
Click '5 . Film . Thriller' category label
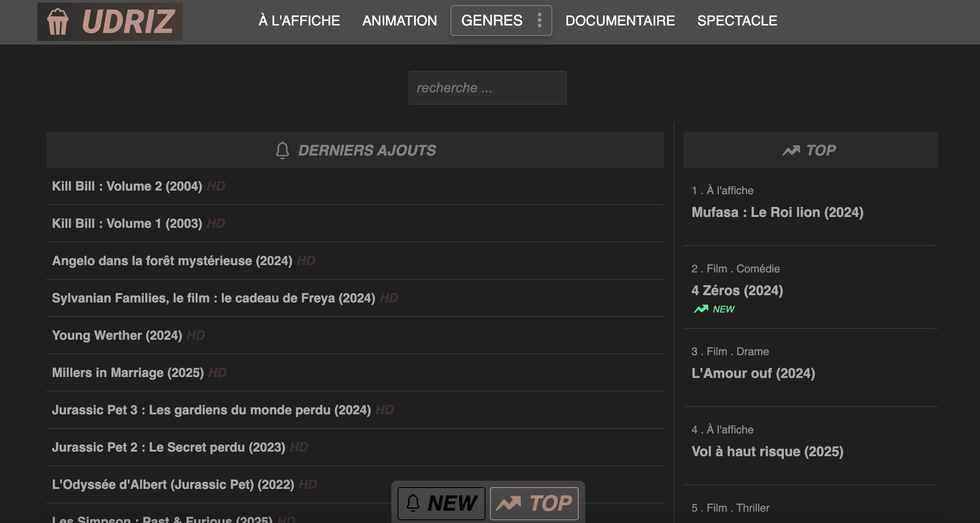tap(730, 508)
